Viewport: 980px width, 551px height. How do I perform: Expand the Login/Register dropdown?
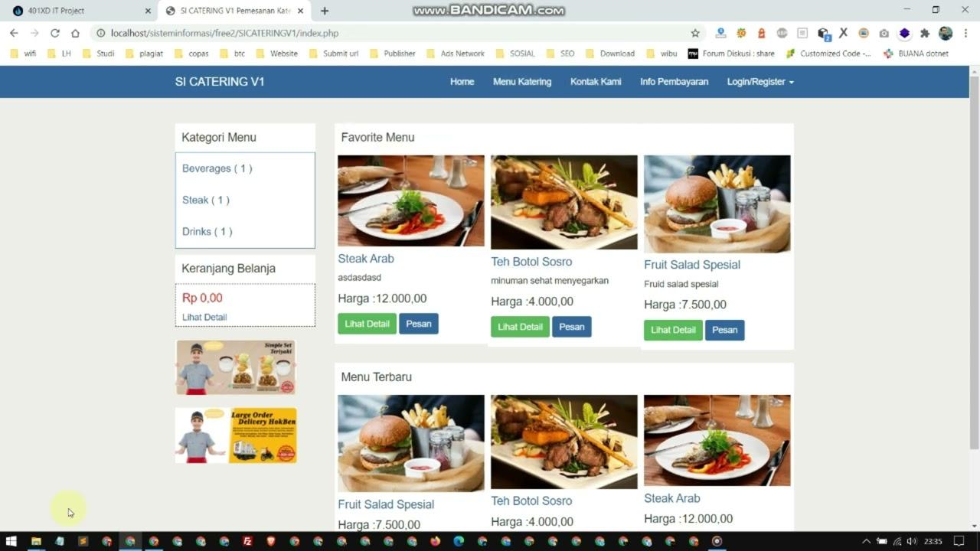[760, 82]
